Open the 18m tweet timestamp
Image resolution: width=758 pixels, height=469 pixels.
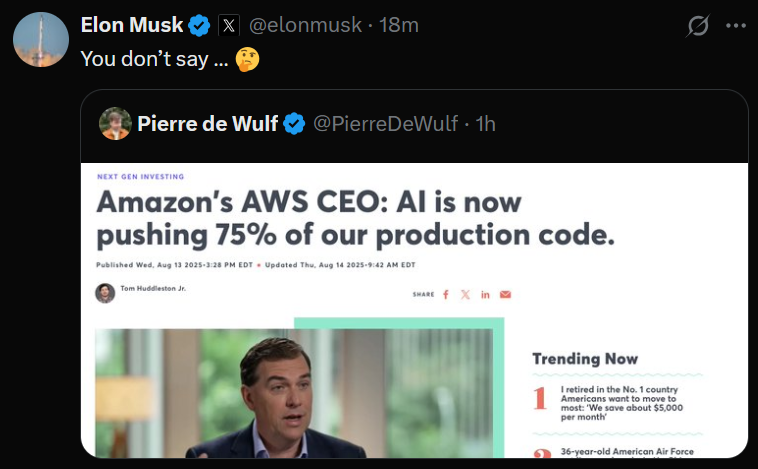398,25
